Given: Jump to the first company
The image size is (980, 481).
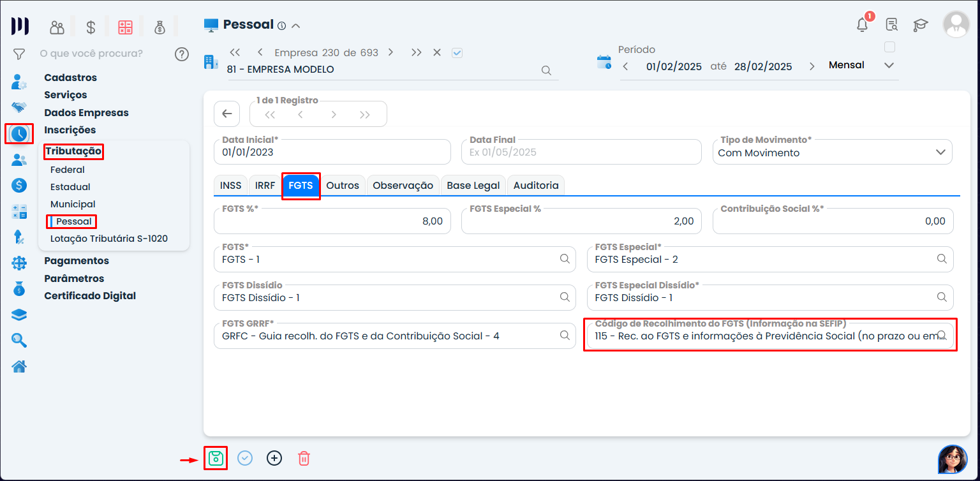Looking at the screenshot, I should [x=235, y=52].
